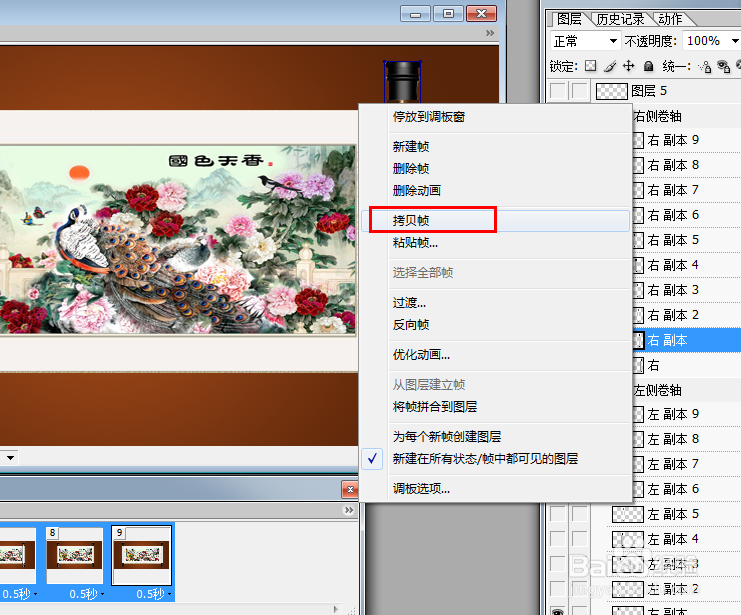Image resolution: width=741 pixels, height=615 pixels.
Task: Toggle visibility box of 左 副本 2
Action: click(x=558, y=589)
